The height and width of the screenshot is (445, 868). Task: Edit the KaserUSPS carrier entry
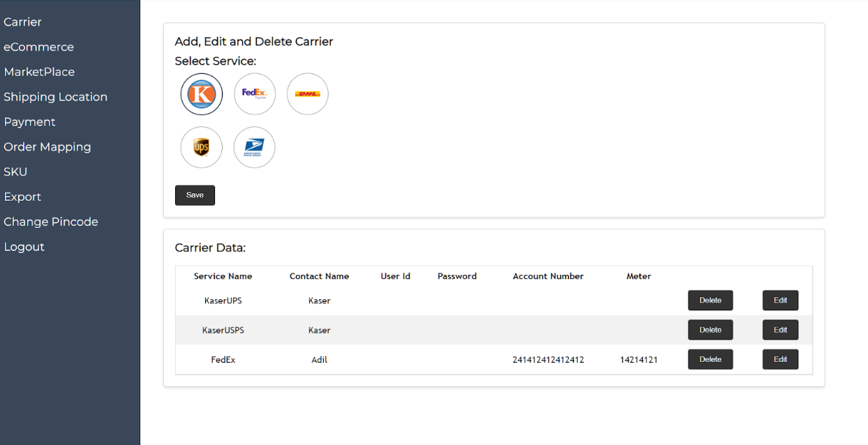tap(780, 330)
